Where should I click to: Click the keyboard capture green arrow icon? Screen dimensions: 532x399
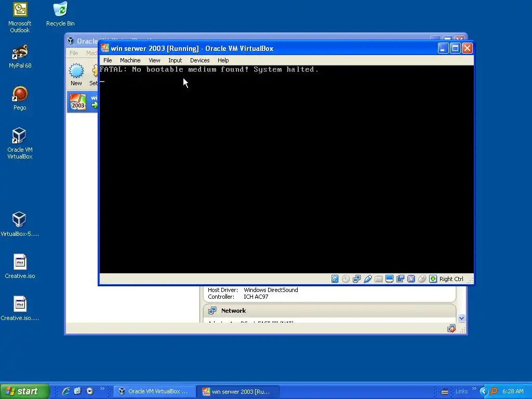point(433,279)
